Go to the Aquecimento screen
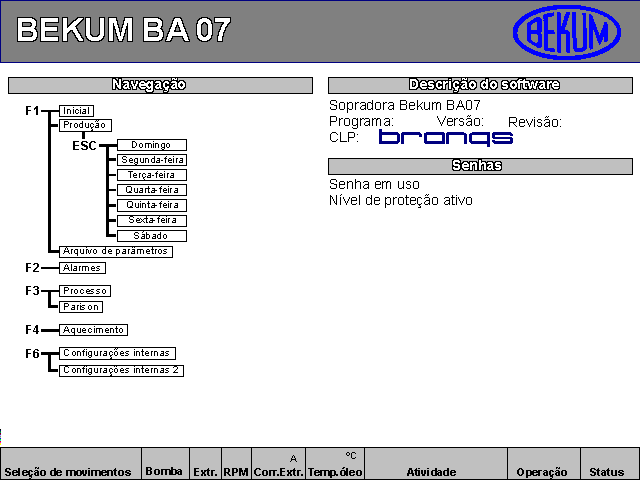This screenshot has height=480, width=640. pos(93,330)
